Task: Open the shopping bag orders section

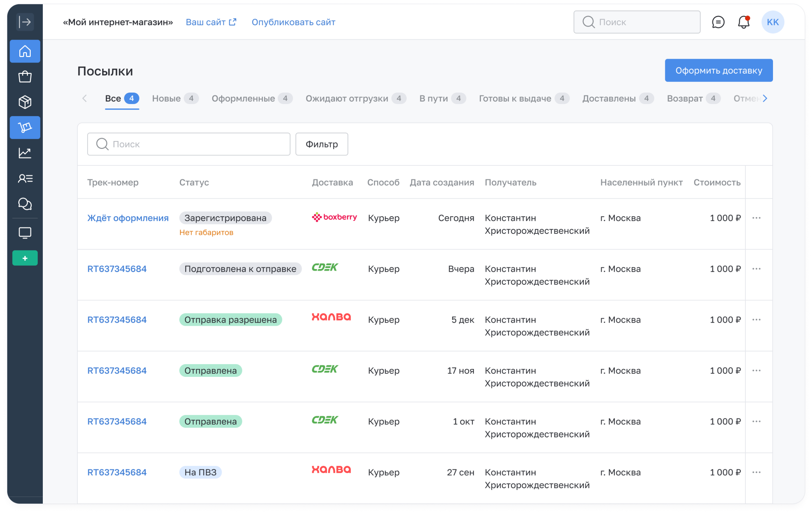Action: (25, 77)
